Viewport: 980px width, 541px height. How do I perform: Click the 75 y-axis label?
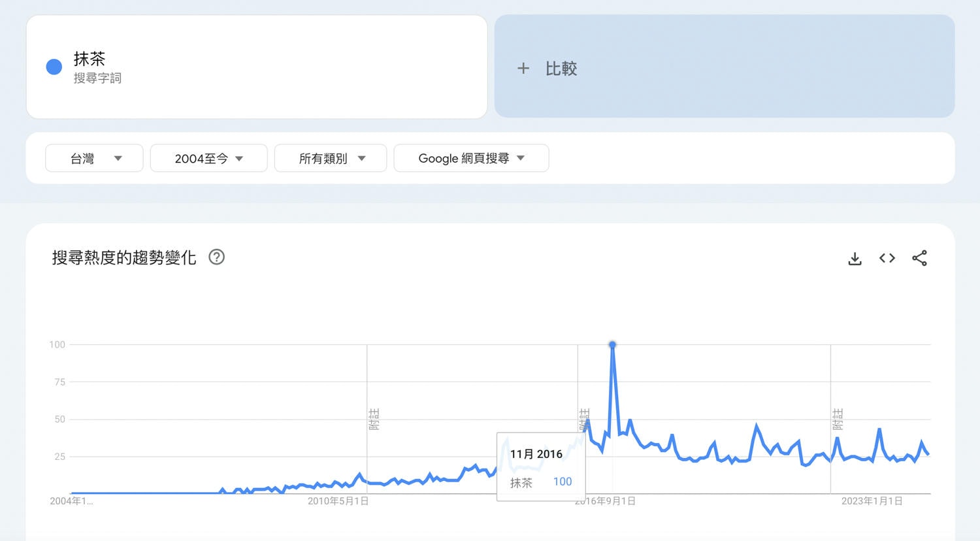pos(60,382)
